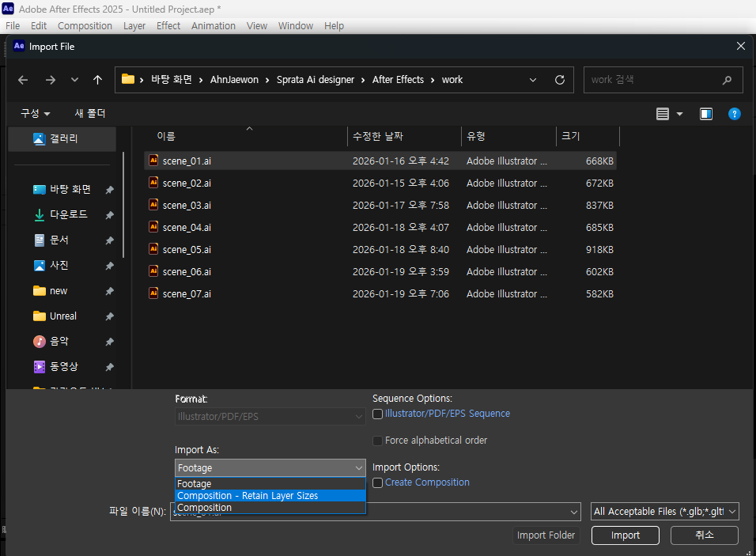Go forward using the forward arrow
This screenshot has width=756, height=556.
click(50, 80)
